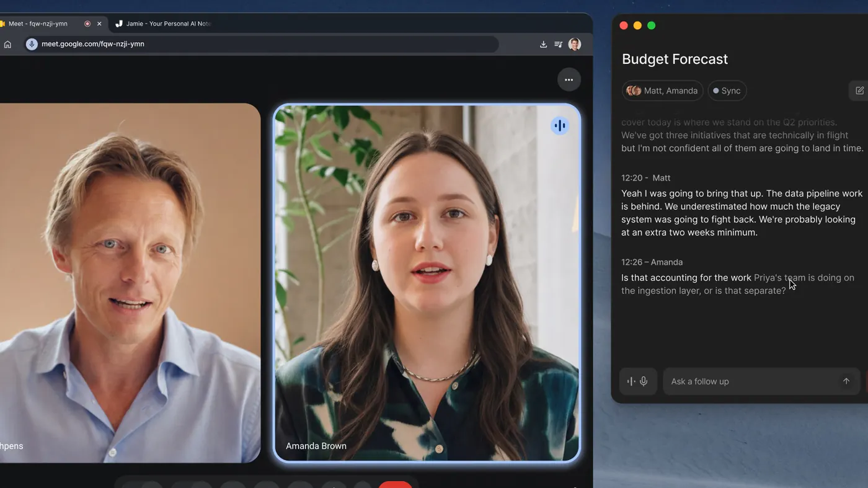Click Amanda's question about Priya's team

[738, 284]
